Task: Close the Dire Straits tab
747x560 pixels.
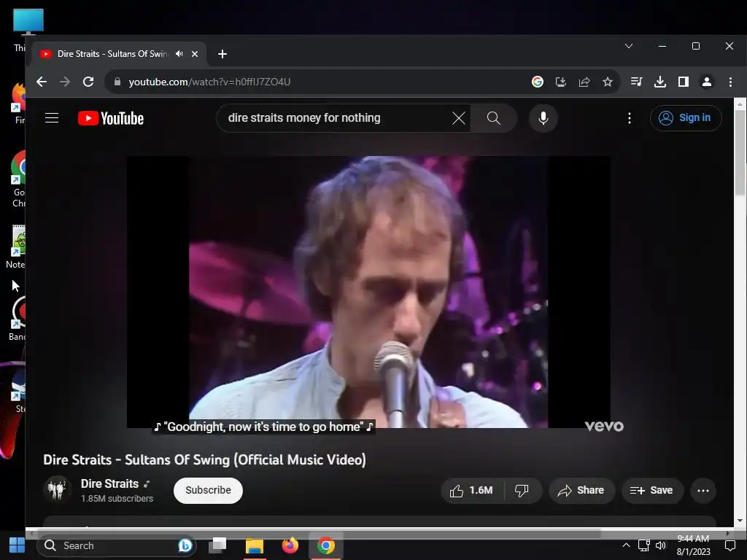Action: point(194,54)
